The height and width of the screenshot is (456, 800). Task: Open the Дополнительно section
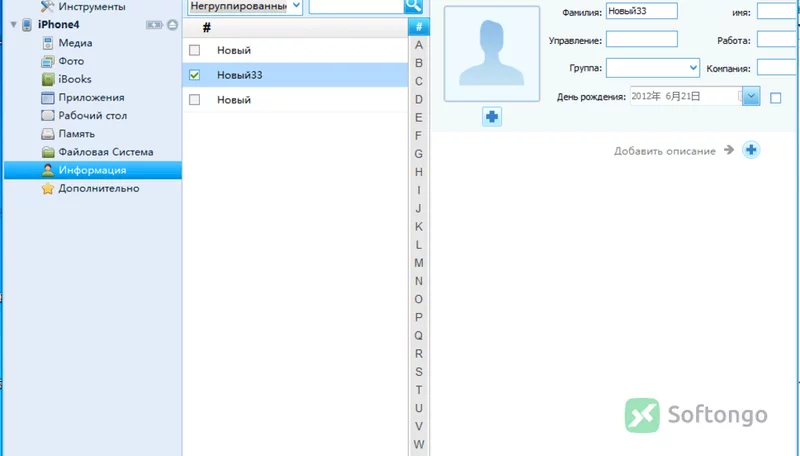click(x=98, y=189)
